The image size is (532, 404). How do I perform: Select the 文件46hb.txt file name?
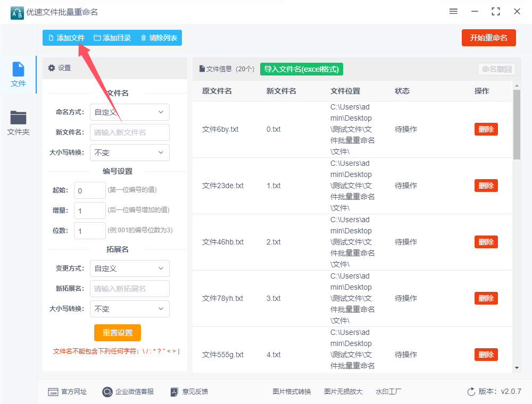(223, 242)
